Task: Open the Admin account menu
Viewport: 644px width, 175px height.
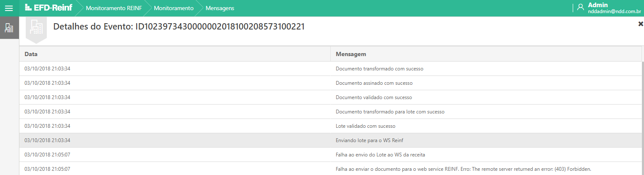Action: pos(598,5)
